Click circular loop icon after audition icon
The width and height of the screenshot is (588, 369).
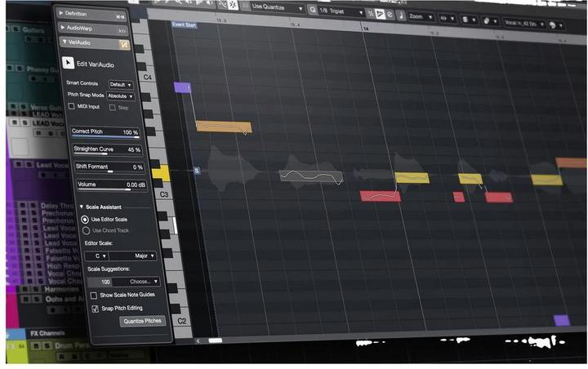[390, 15]
